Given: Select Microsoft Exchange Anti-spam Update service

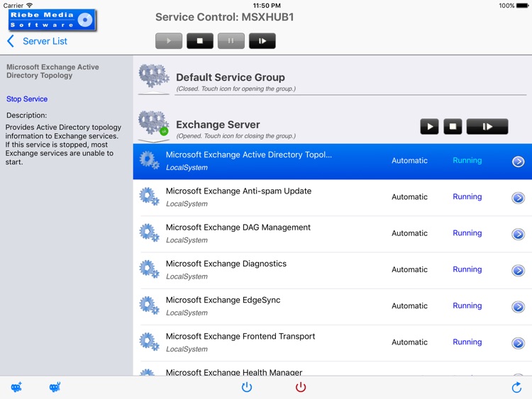Looking at the screenshot, I should (x=333, y=198).
